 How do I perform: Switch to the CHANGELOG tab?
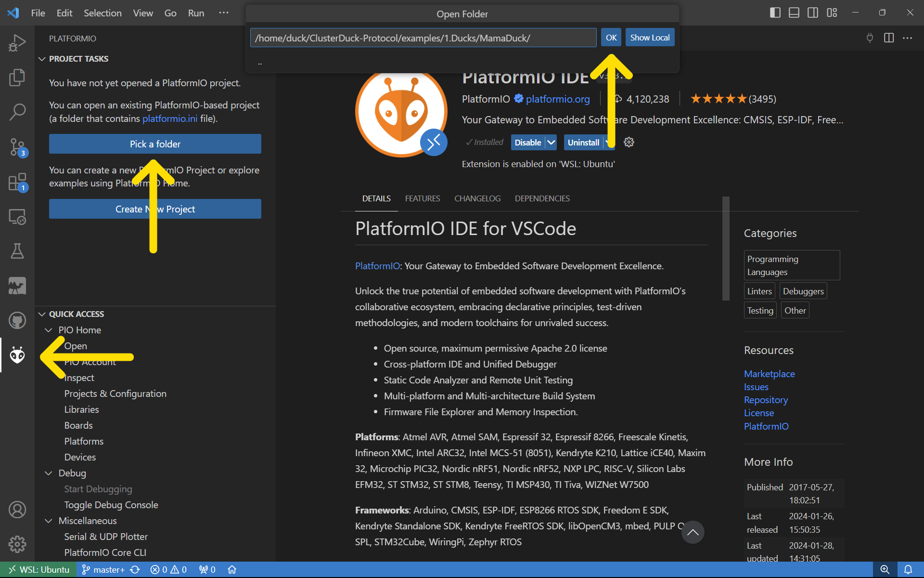tap(477, 198)
